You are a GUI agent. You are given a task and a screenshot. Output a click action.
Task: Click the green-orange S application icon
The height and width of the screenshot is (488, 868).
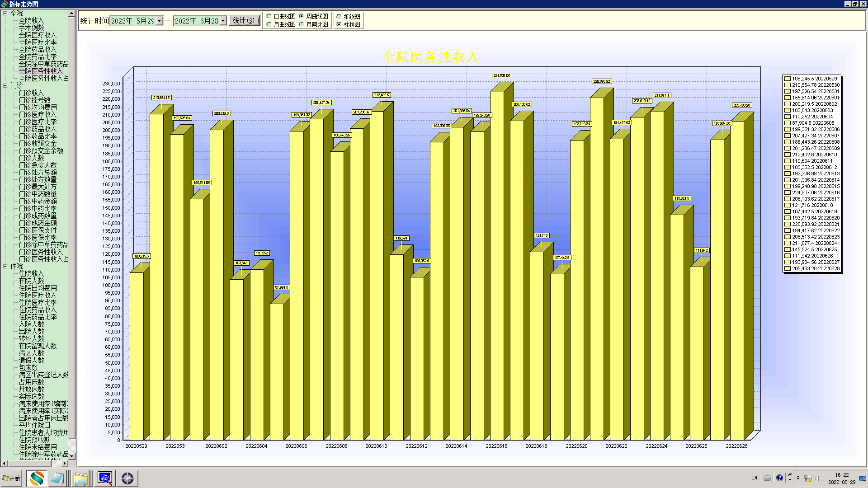37,478
